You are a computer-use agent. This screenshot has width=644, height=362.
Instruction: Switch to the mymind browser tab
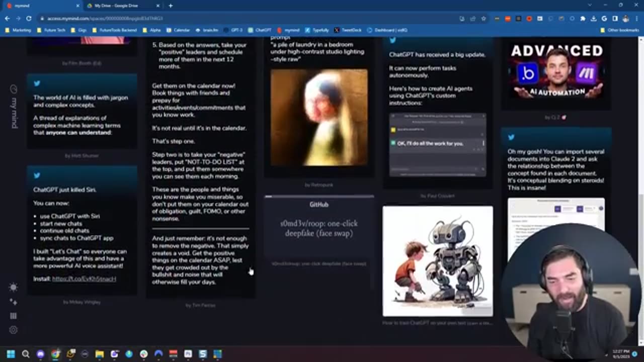coord(41,6)
